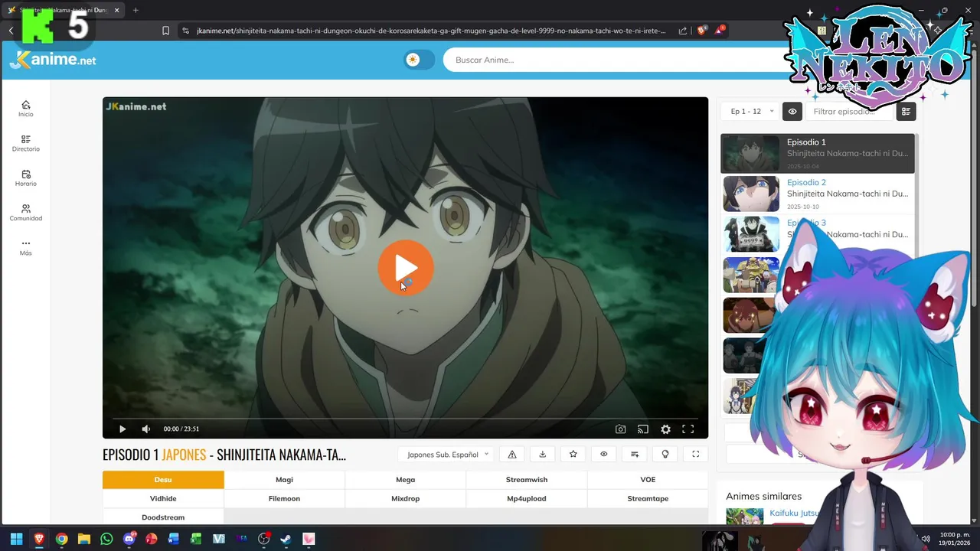The height and width of the screenshot is (551, 980).
Task: Open the Windows Start menu
Action: (x=16, y=539)
